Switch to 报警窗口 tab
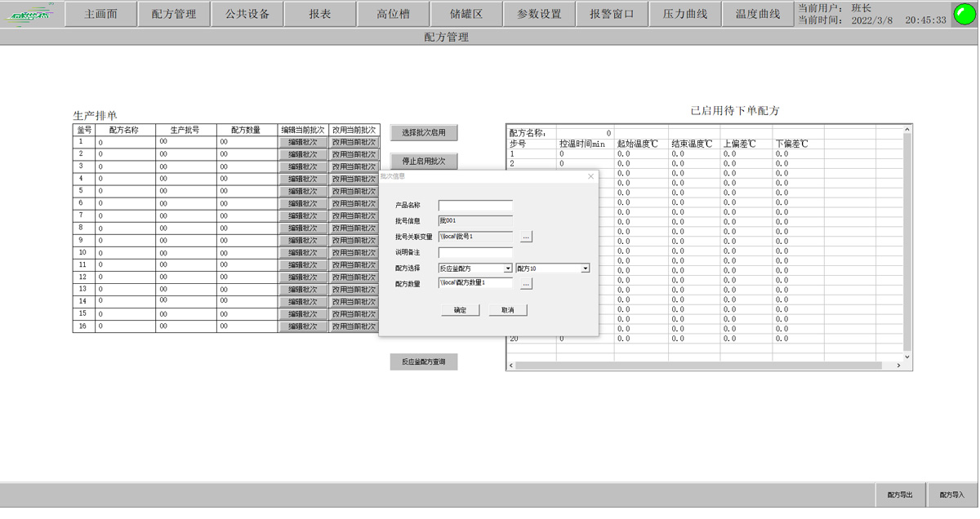 (612, 15)
